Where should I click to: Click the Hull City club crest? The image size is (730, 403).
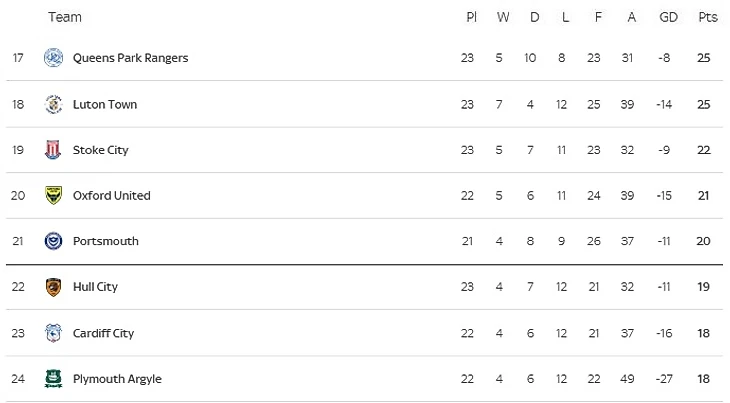(53, 287)
